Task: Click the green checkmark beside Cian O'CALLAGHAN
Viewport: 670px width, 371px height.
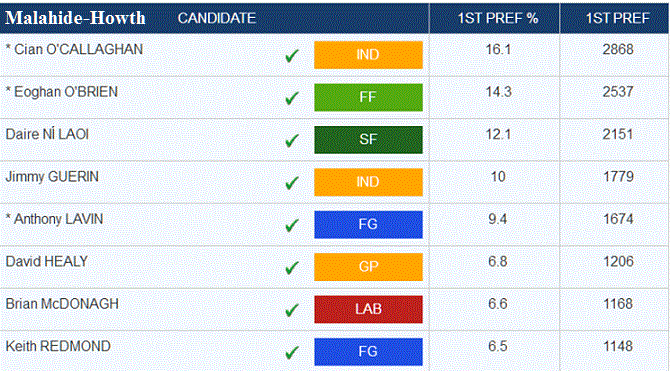Action: point(292,56)
